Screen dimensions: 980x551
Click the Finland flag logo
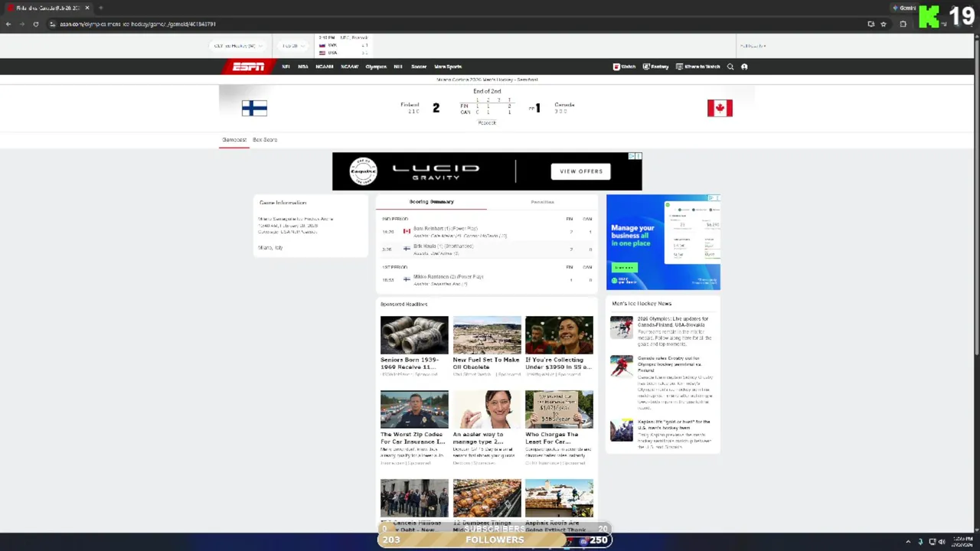click(x=254, y=108)
